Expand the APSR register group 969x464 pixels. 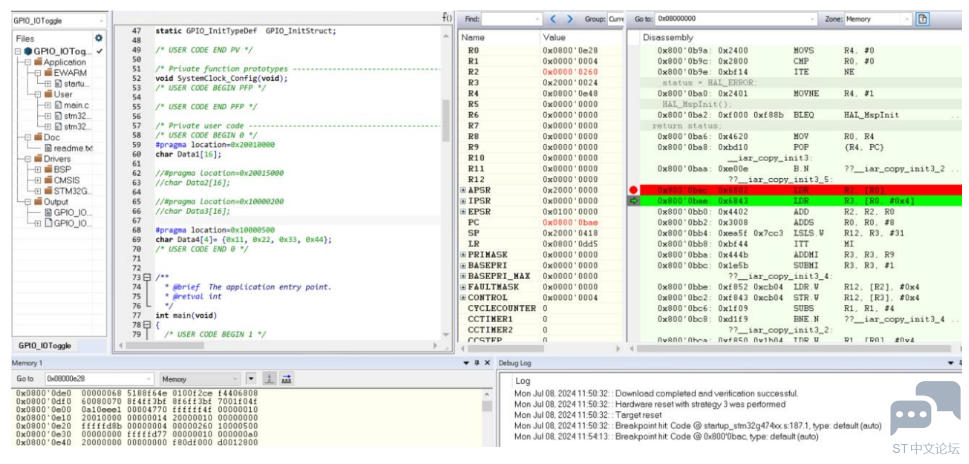[463, 190]
